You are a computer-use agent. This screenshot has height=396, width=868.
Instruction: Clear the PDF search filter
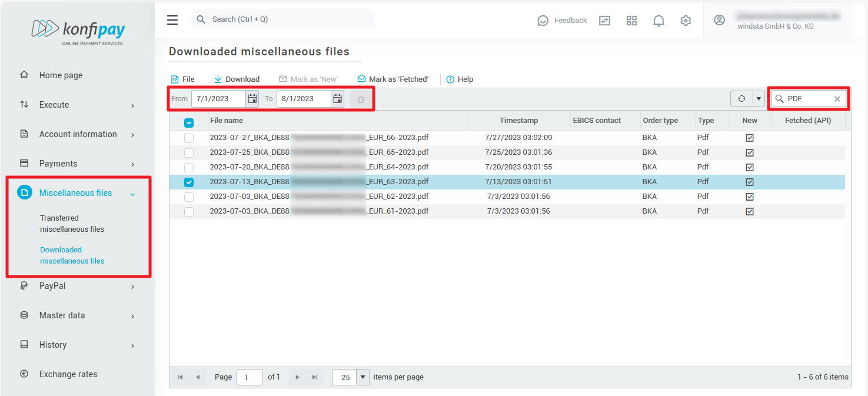[x=837, y=99]
